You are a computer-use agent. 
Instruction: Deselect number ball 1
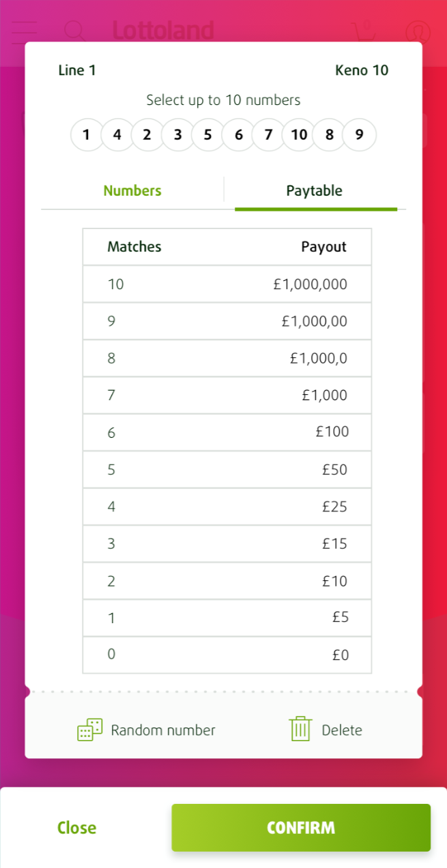(x=86, y=135)
